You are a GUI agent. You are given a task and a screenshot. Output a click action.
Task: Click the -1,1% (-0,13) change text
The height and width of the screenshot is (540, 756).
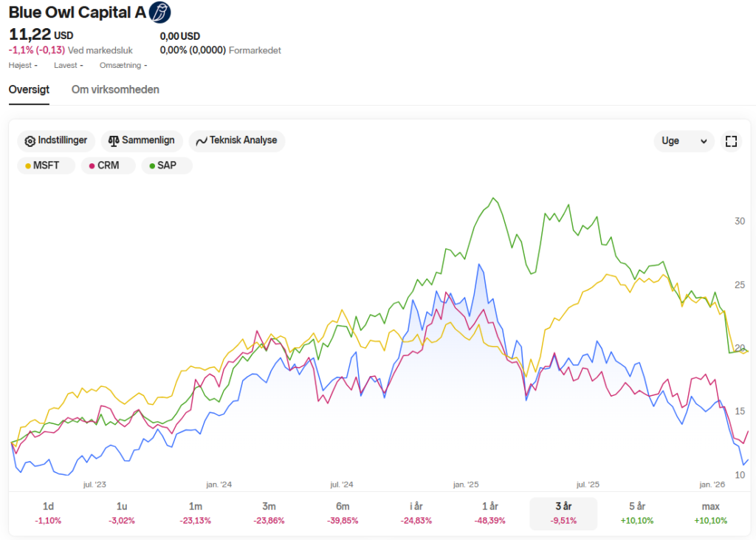click(x=37, y=50)
